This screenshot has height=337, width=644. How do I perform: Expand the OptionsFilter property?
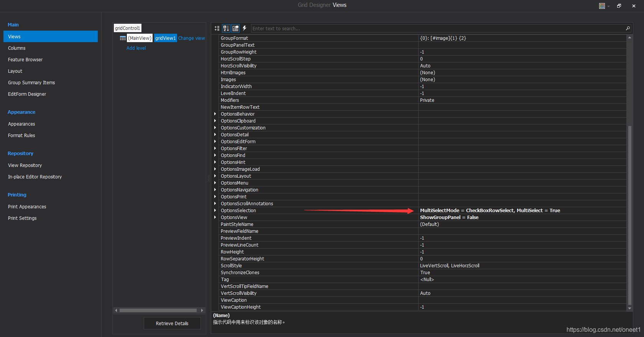[x=215, y=149]
